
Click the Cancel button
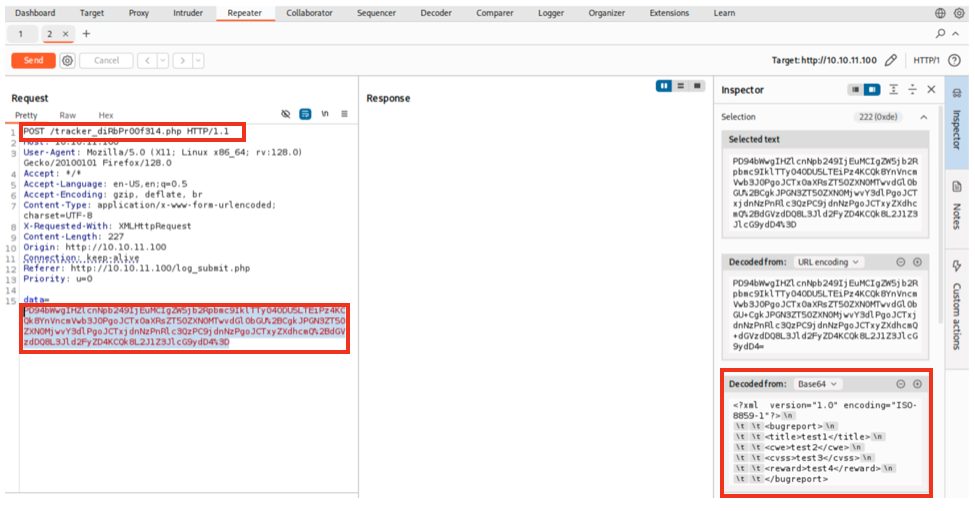[106, 60]
